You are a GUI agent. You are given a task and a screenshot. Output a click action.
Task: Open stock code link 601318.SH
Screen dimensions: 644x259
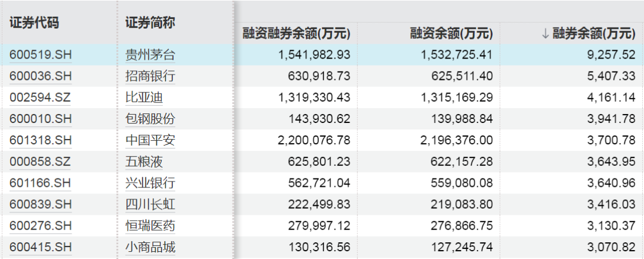coord(41,140)
